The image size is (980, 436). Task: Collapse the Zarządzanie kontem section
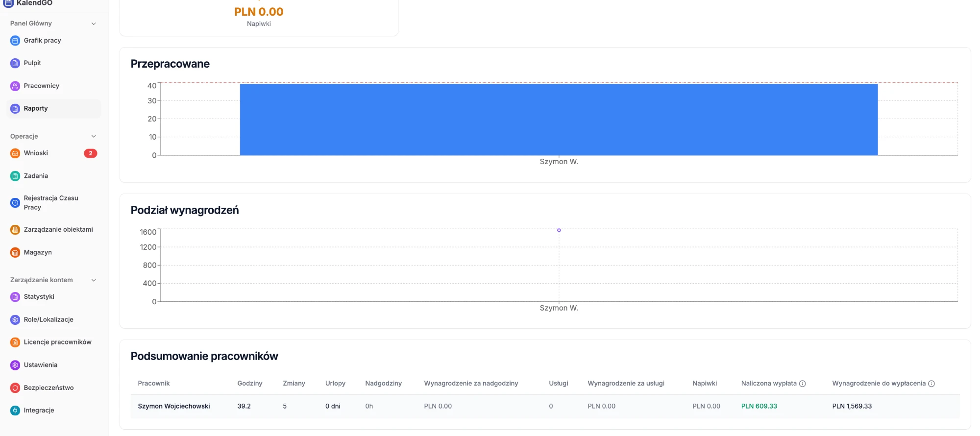94,280
